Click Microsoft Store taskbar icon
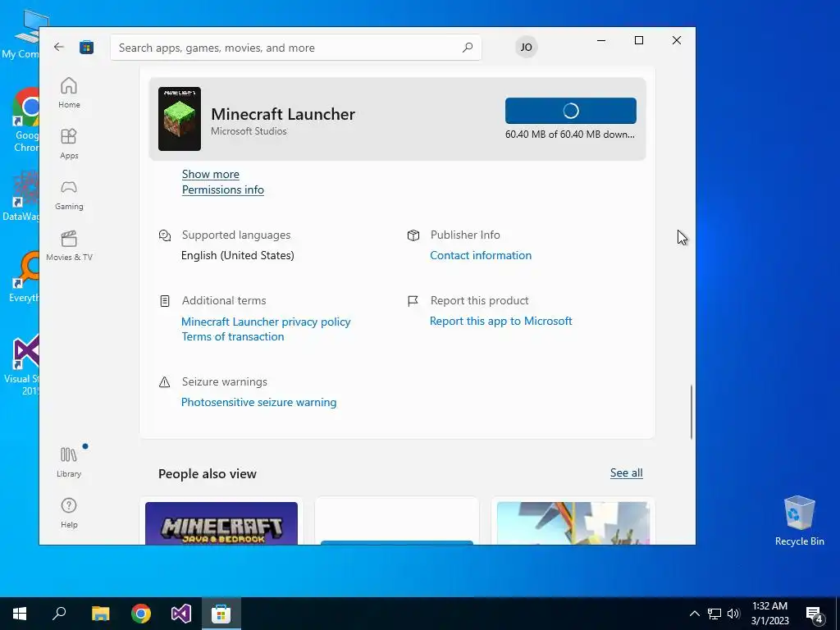840x630 pixels. tap(221, 614)
